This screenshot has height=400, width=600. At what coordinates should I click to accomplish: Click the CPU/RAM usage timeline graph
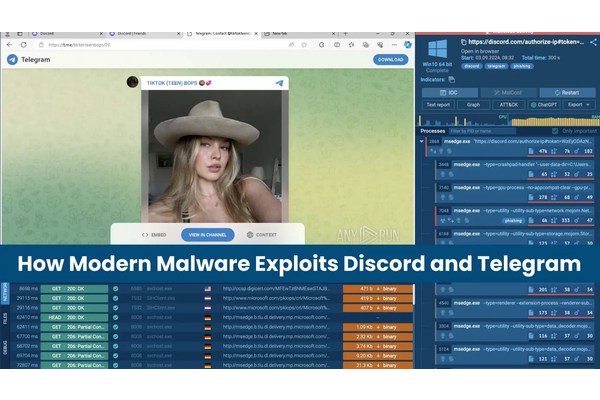coord(508,119)
